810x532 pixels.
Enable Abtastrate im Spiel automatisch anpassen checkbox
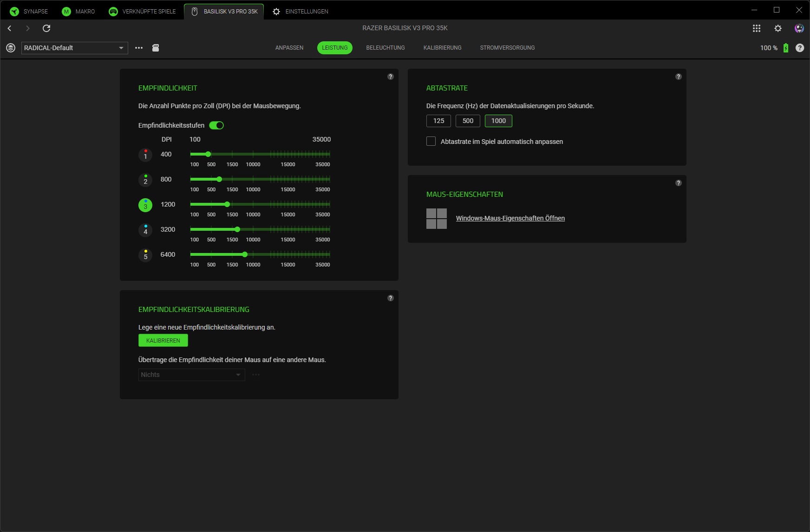click(x=431, y=142)
